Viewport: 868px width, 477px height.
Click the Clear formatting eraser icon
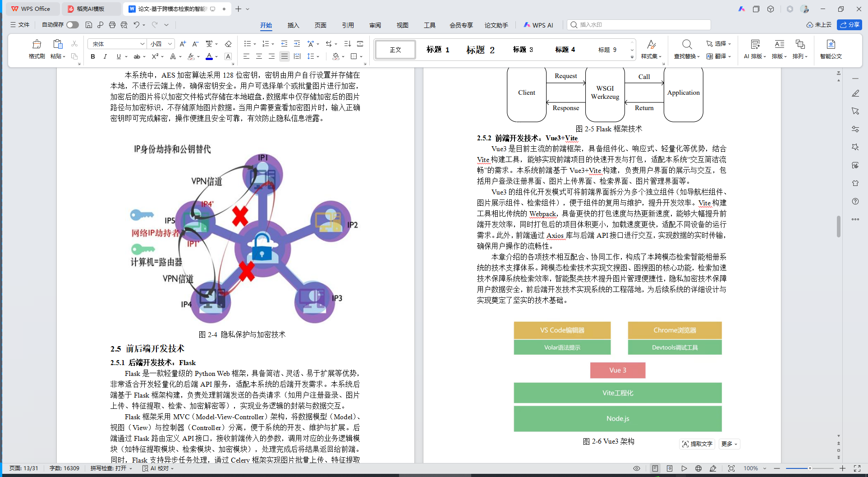point(228,44)
